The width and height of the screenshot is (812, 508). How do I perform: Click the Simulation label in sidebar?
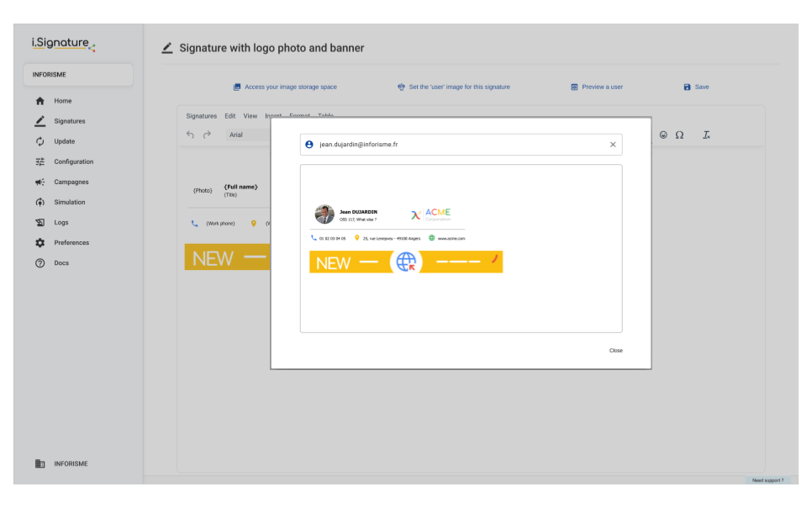(70, 202)
